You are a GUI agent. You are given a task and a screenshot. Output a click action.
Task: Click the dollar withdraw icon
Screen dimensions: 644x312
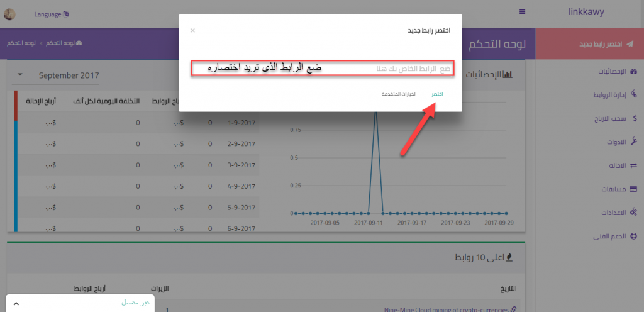[635, 118]
